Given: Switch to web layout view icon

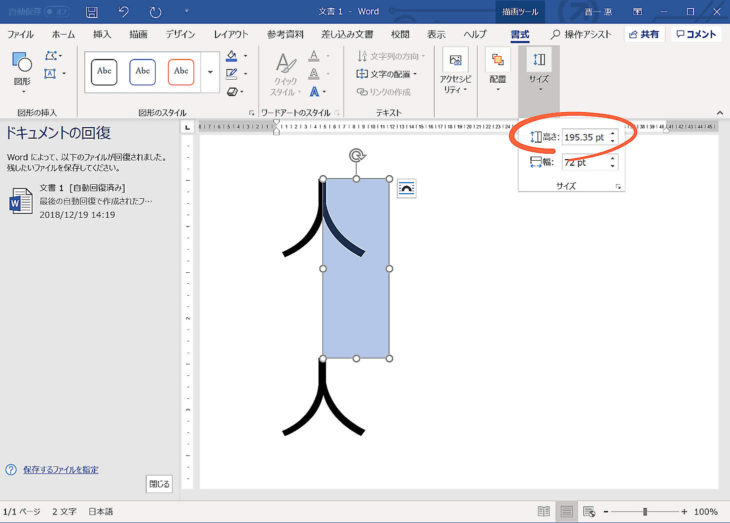Looking at the screenshot, I should 589,511.
